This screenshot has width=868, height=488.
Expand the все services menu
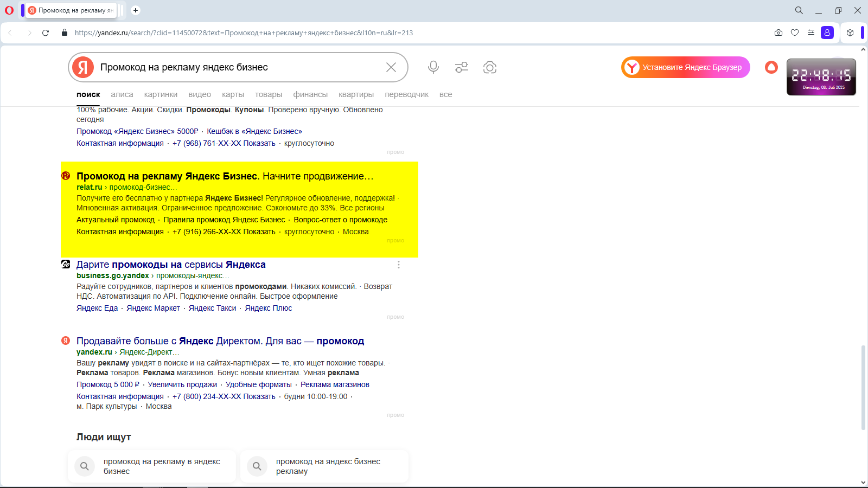[x=446, y=94]
